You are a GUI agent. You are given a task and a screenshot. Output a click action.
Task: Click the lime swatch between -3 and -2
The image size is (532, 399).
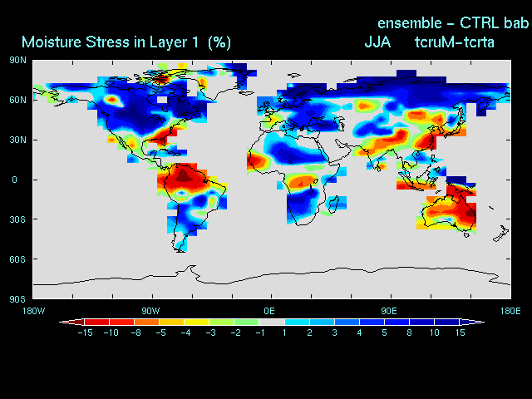tap(222, 322)
